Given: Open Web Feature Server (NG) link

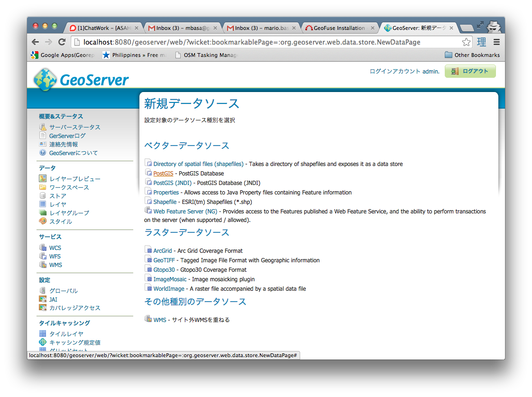Looking at the screenshot, I should pos(185,212).
